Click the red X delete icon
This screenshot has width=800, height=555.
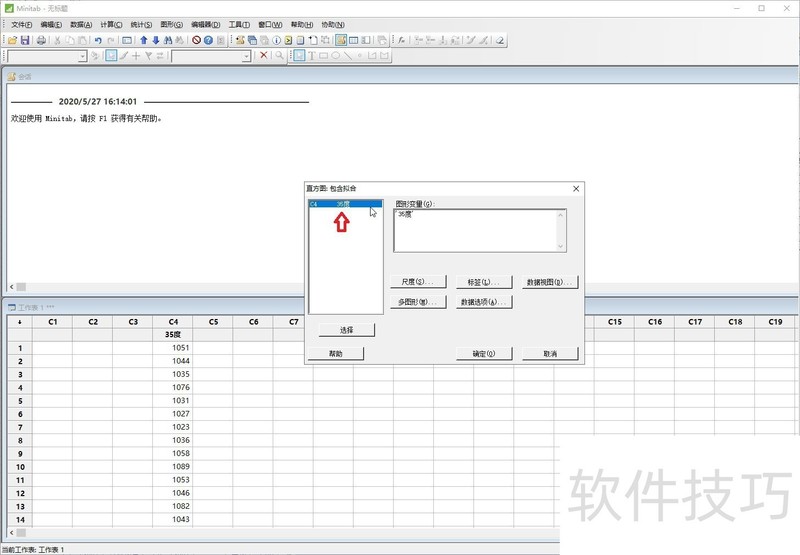pyautogui.click(x=264, y=55)
